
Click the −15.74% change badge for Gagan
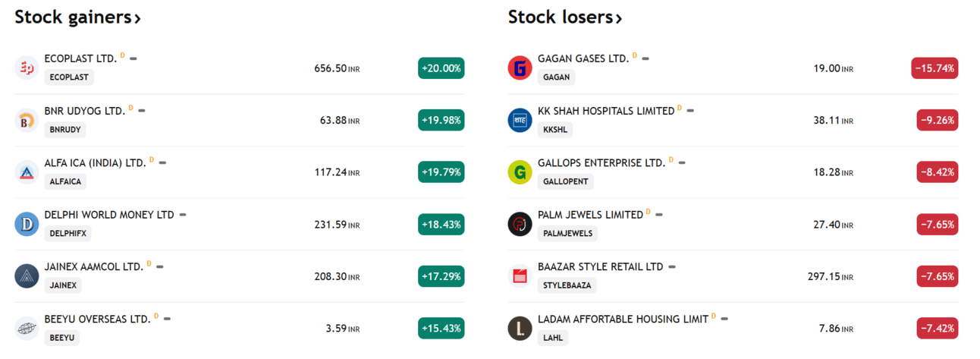pos(934,68)
